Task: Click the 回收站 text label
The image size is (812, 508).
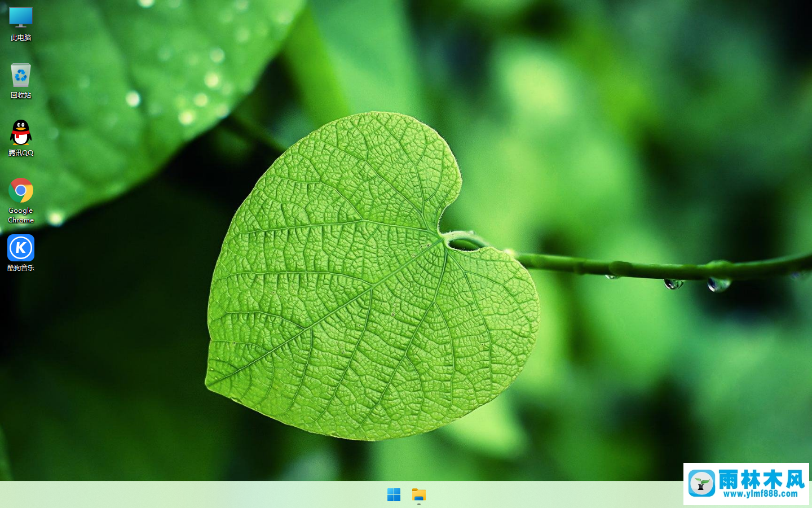Action: point(21,95)
